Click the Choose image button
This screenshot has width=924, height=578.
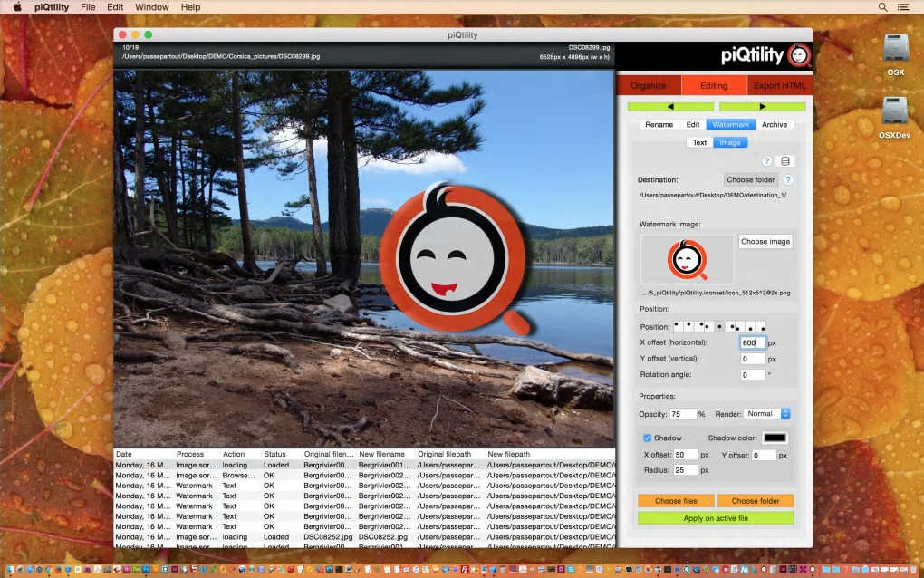(x=765, y=242)
